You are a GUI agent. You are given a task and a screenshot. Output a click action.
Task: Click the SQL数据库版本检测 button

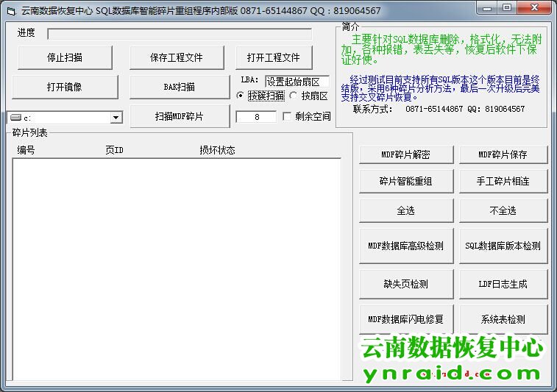503,246
